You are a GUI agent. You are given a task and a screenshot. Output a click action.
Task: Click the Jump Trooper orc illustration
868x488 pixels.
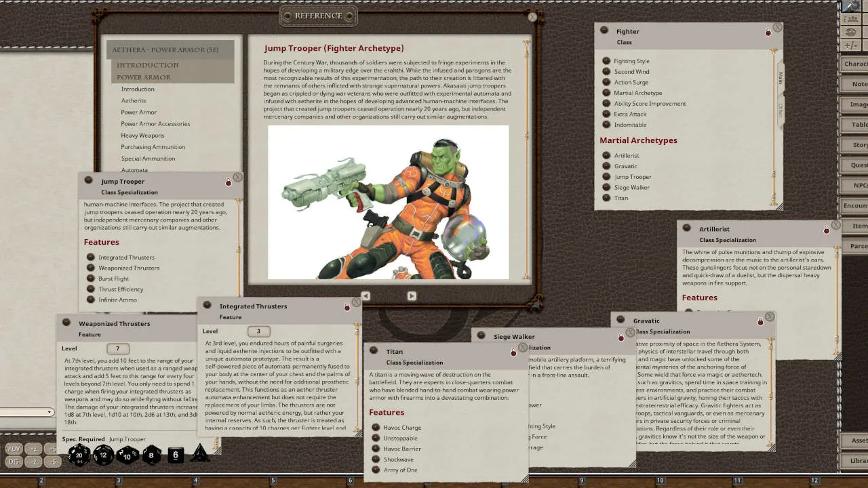pyautogui.click(x=388, y=202)
